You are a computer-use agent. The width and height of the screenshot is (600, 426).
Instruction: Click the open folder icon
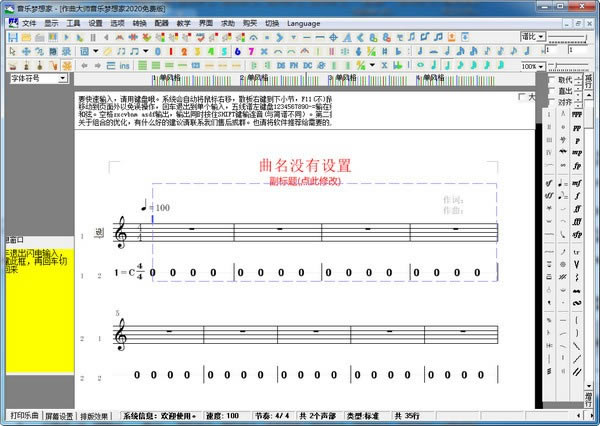[28, 37]
